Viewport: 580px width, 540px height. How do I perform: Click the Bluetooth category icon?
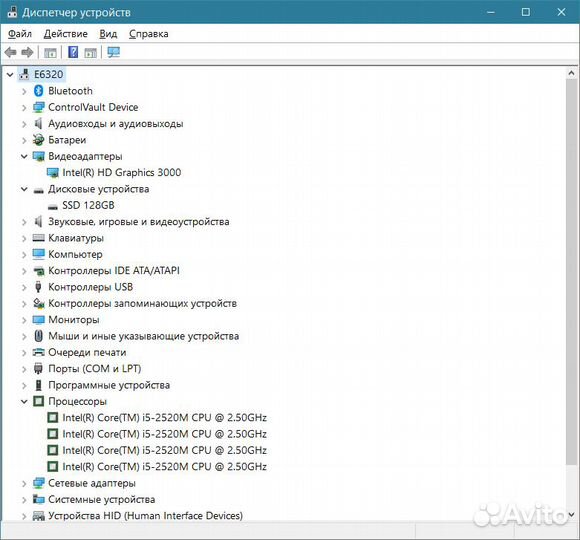(x=38, y=91)
